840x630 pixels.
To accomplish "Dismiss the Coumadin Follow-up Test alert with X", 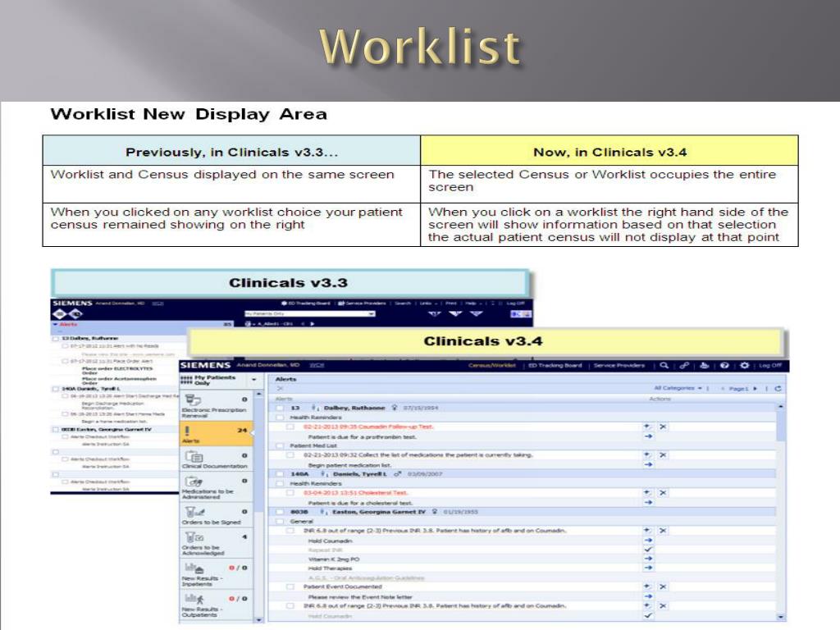I will pos(663,427).
